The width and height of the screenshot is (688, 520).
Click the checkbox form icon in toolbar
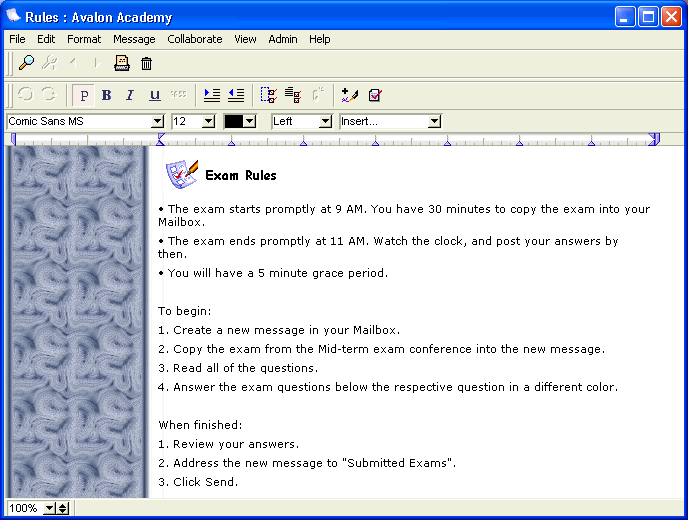[x=375, y=95]
